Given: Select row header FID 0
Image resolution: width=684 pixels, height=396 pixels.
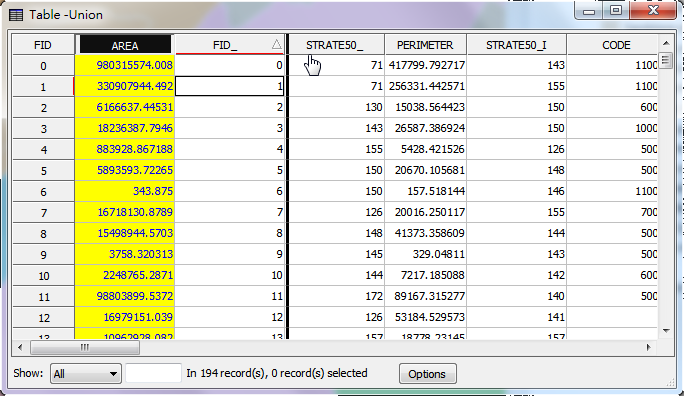Looking at the screenshot, I should [43, 66].
